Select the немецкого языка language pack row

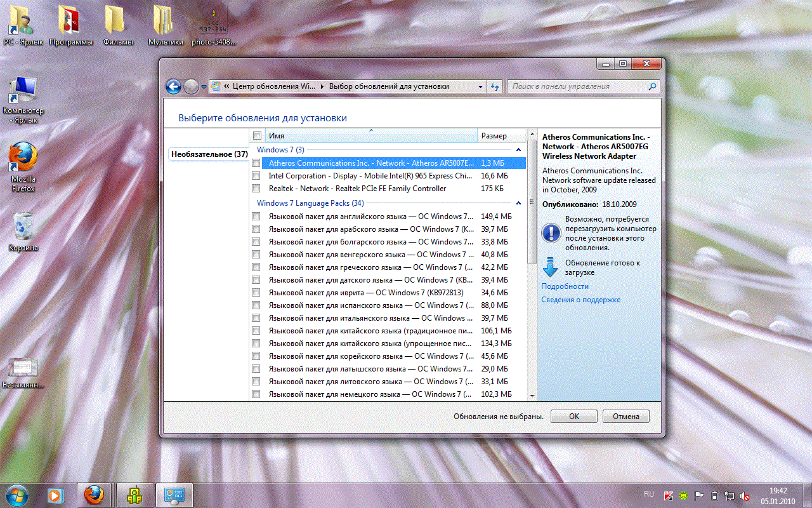(x=388, y=394)
